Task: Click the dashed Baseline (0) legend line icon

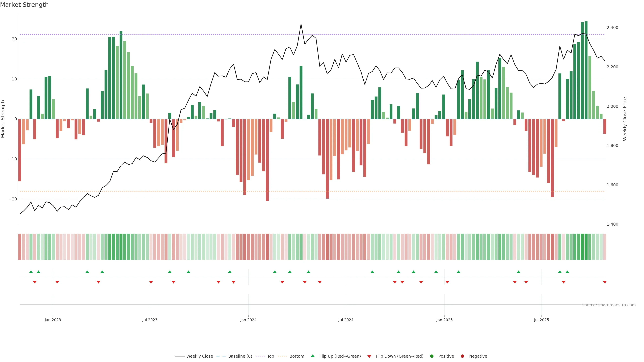Action: point(221,356)
